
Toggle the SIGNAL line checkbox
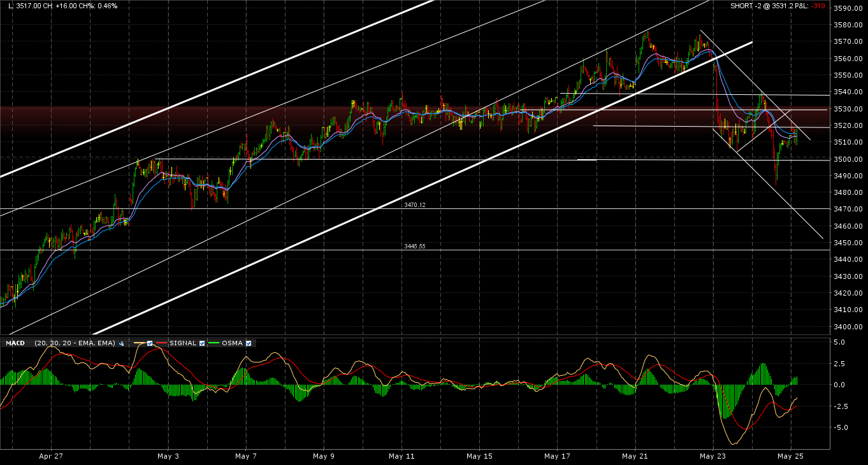tap(202, 343)
